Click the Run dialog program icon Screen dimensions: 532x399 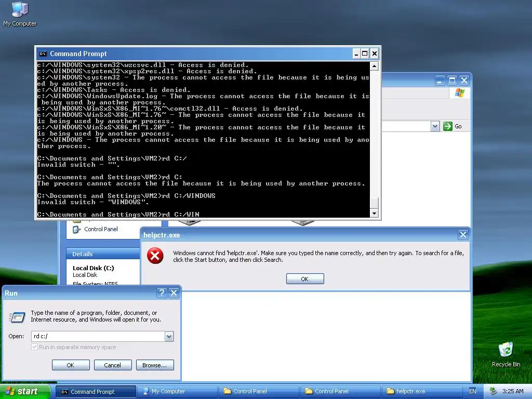click(x=17, y=317)
